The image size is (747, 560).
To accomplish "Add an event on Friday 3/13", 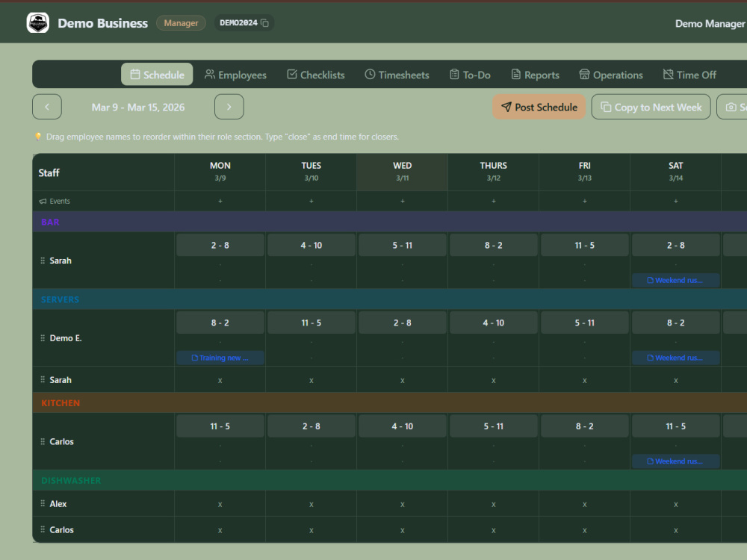I will (585, 201).
